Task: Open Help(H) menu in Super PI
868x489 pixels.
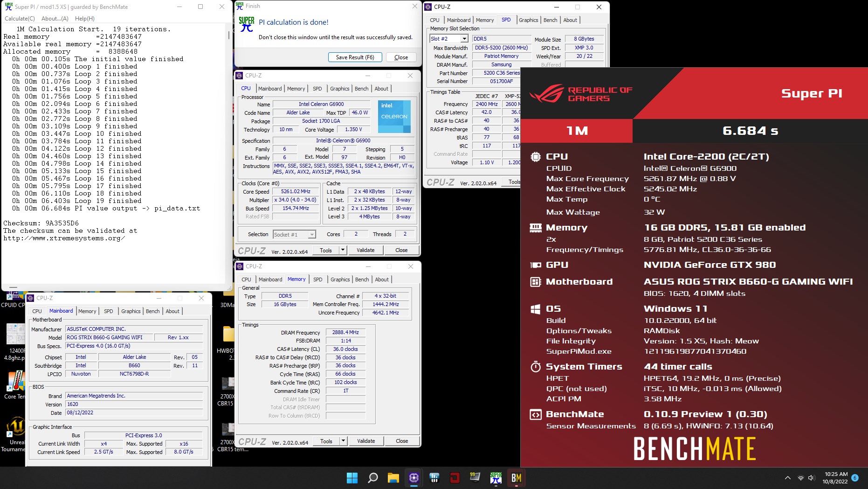Action: coord(85,19)
